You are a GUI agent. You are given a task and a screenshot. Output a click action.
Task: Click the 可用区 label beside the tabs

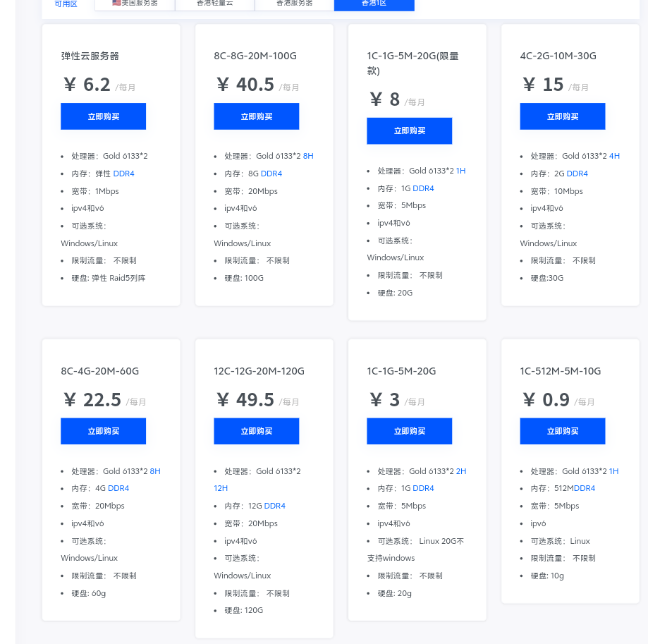point(66,4)
